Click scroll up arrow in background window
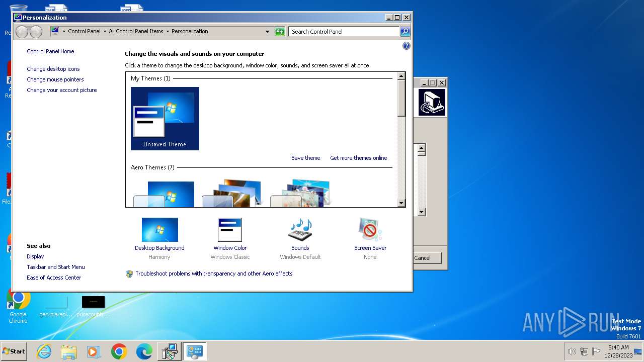This screenshot has width=644, height=362. pos(422,147)
